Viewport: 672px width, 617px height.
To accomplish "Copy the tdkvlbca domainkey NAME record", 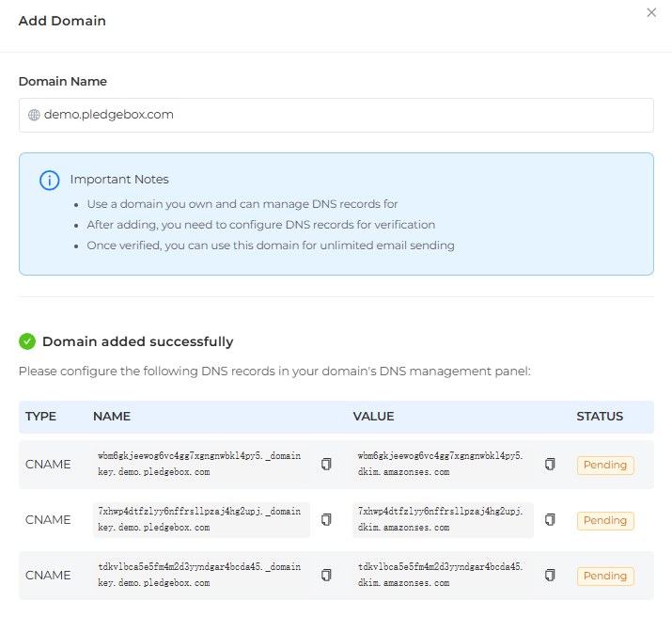I will click(x=326, y=576).
